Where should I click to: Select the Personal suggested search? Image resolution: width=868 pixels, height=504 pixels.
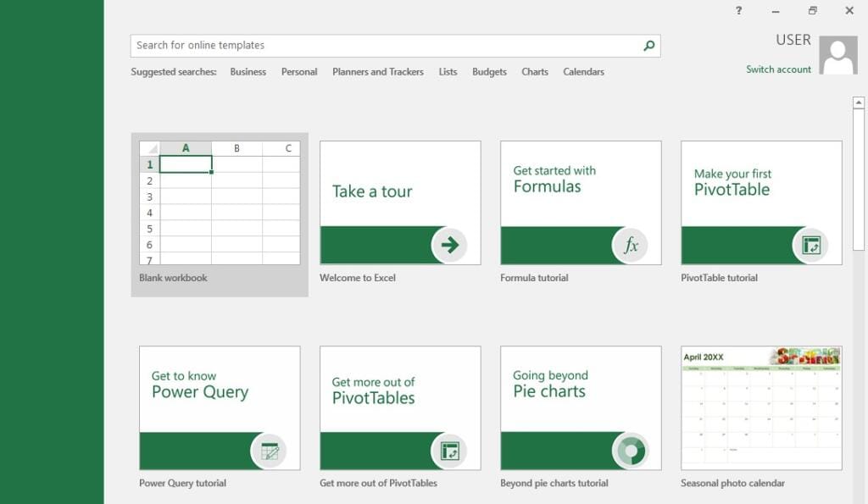299,72
